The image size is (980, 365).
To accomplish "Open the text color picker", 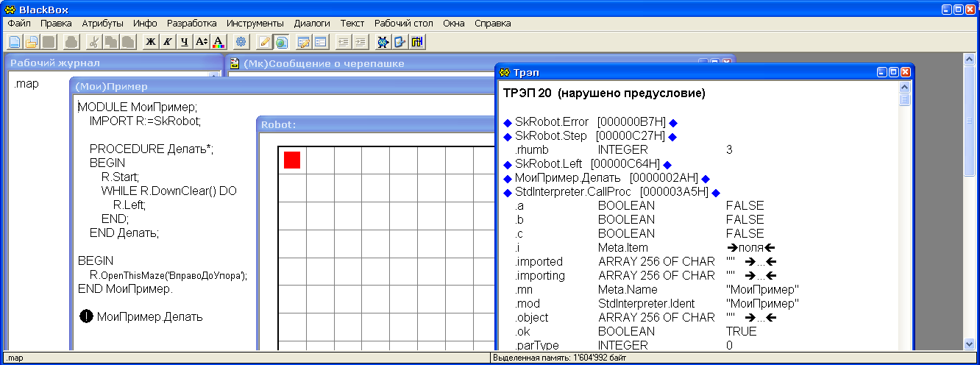I will [x=218, y=42].
